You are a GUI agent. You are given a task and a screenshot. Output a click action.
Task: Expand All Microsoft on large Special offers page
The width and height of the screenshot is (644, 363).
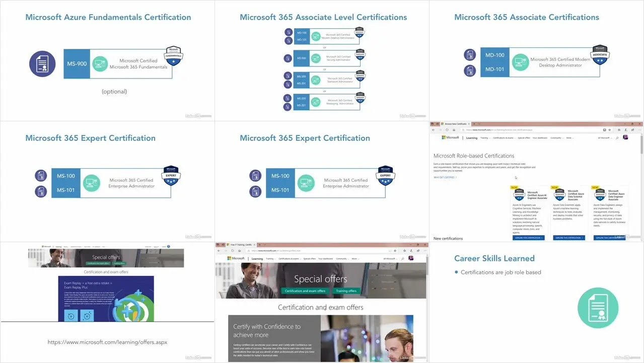coord(390,259)
